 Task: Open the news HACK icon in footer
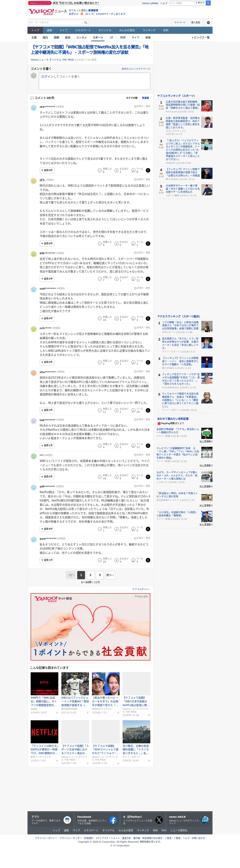tap(205, 820)
